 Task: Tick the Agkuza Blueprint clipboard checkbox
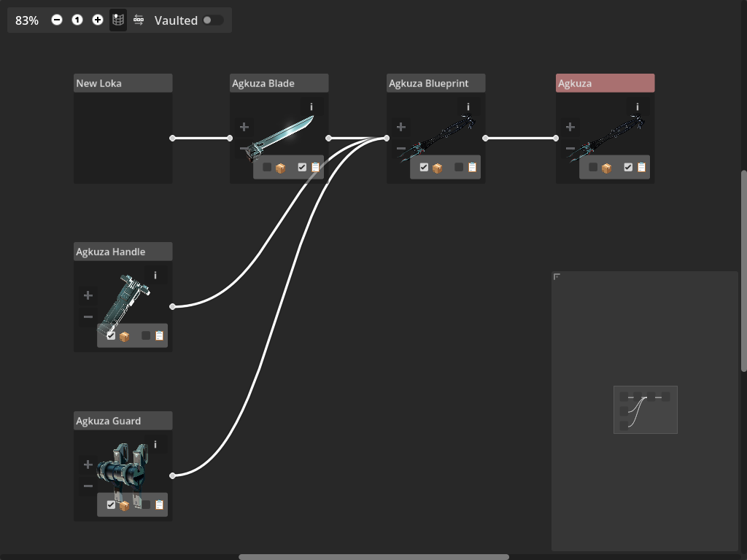[459, 167]
